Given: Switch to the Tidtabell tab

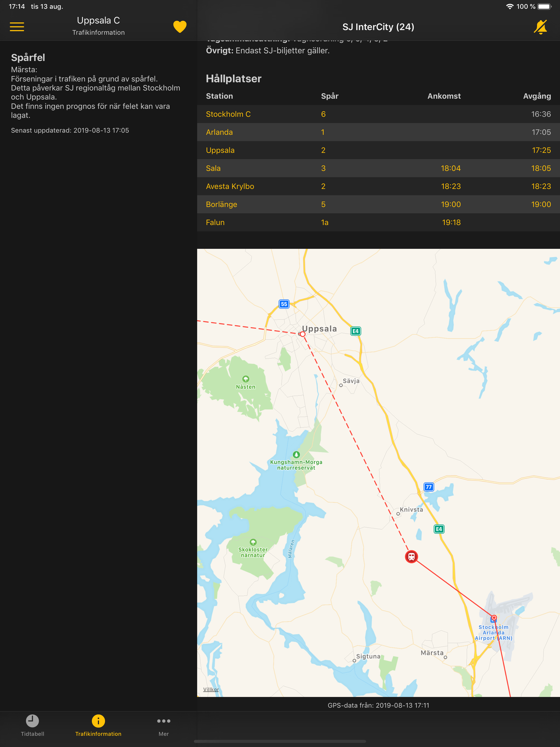Looking at the screenshot, I should [x=33, y=725].
